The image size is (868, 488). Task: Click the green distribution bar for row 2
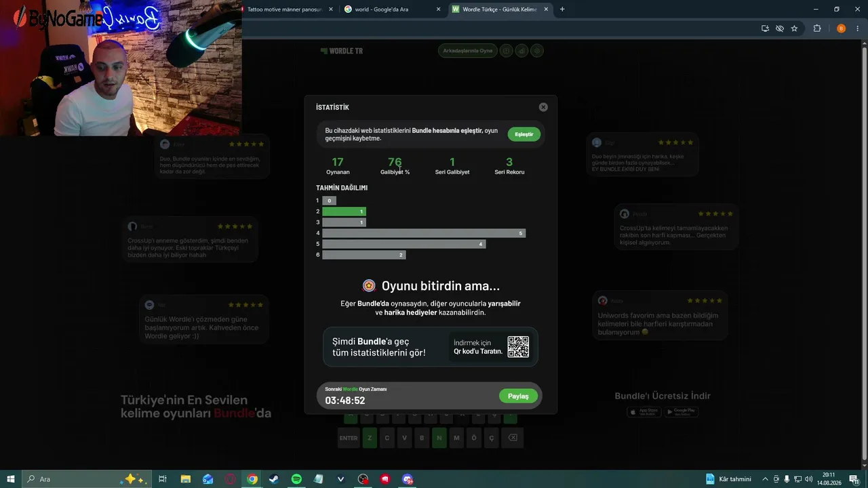344,211
